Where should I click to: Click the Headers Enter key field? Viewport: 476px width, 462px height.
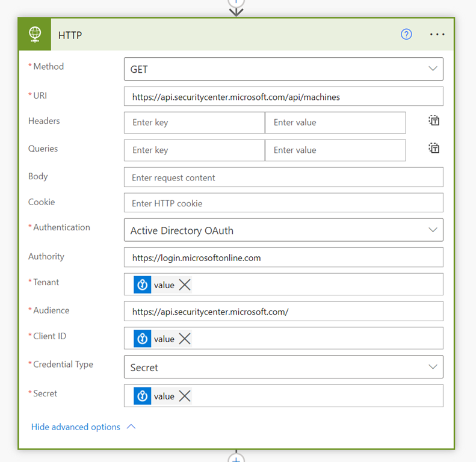coord(194,123)
